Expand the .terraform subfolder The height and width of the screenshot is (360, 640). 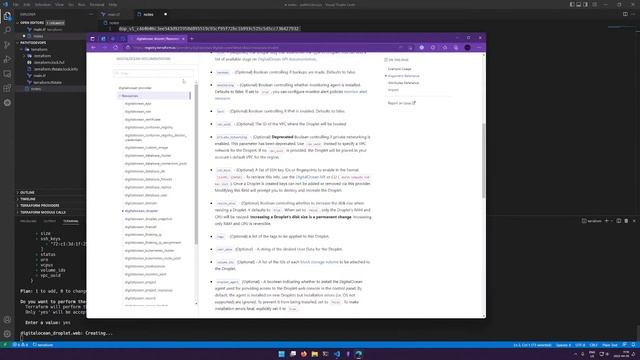[x=42, y=56]
